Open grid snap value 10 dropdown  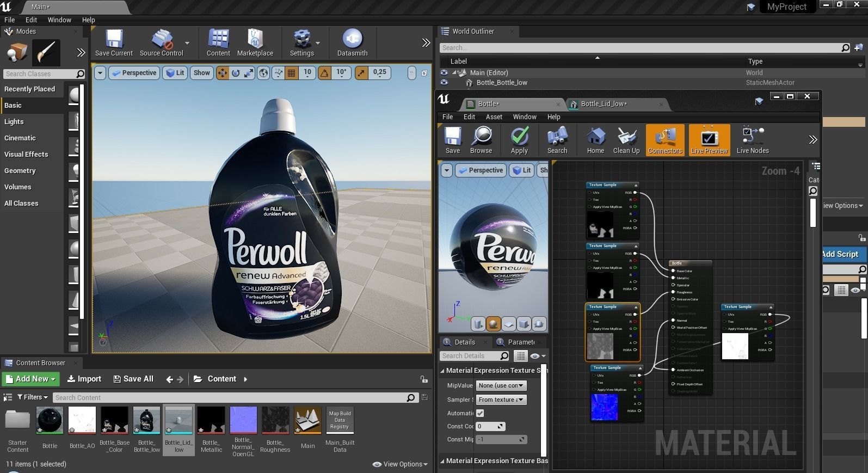[307, 72]
